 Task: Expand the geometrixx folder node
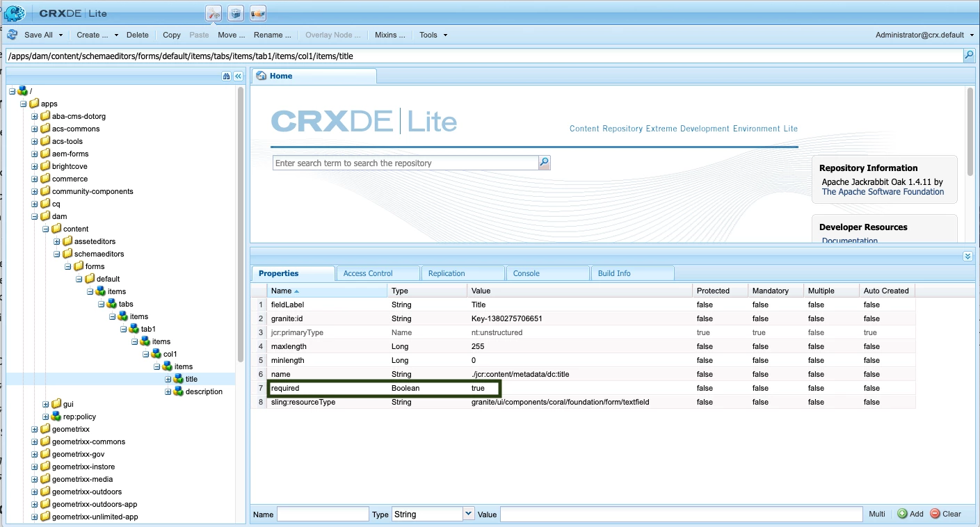coord(34,429)
